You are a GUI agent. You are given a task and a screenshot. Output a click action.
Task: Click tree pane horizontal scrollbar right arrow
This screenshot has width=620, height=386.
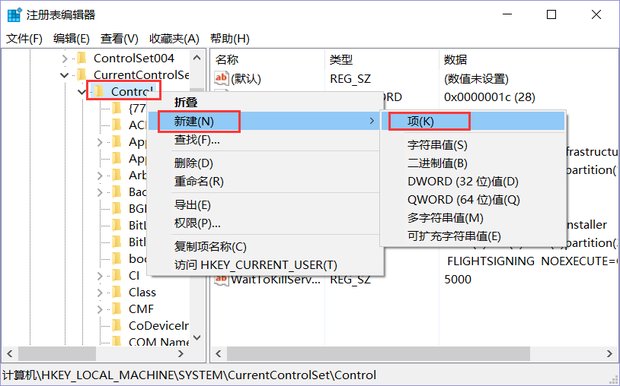click(181, 354)
